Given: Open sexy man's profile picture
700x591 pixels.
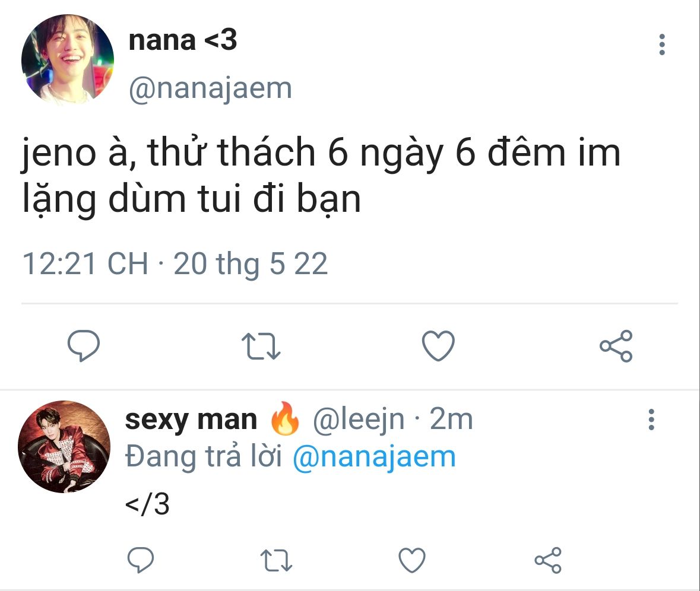Looking at the screenshot, I should 64,447.
